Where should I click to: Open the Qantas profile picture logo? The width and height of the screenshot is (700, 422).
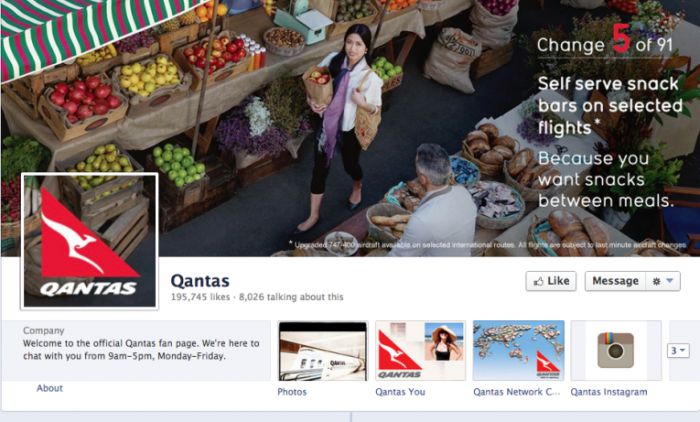coord(89,241)
